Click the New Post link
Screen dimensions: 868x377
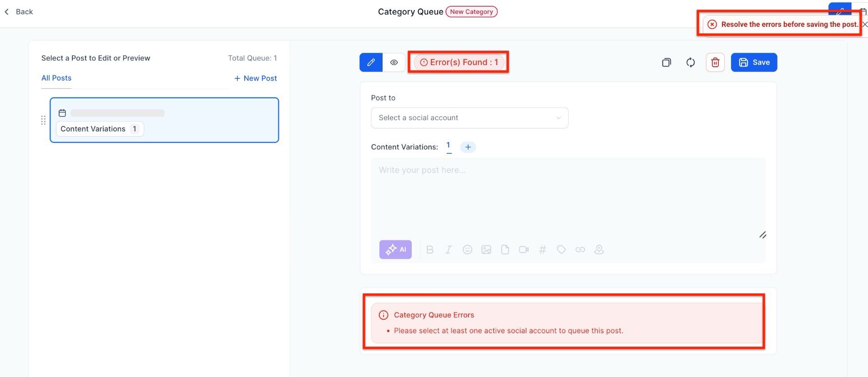point(256,78)
